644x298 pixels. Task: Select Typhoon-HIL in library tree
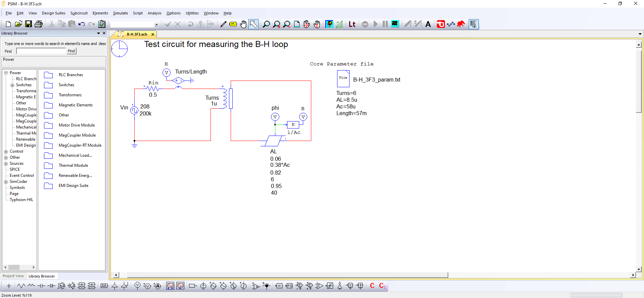pos(21,200)
